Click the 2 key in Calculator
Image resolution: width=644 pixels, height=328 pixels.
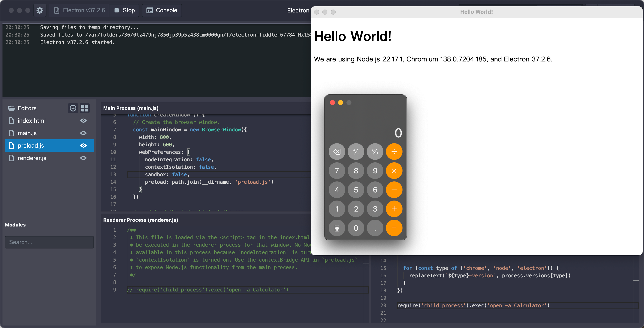tap(356, 209)
